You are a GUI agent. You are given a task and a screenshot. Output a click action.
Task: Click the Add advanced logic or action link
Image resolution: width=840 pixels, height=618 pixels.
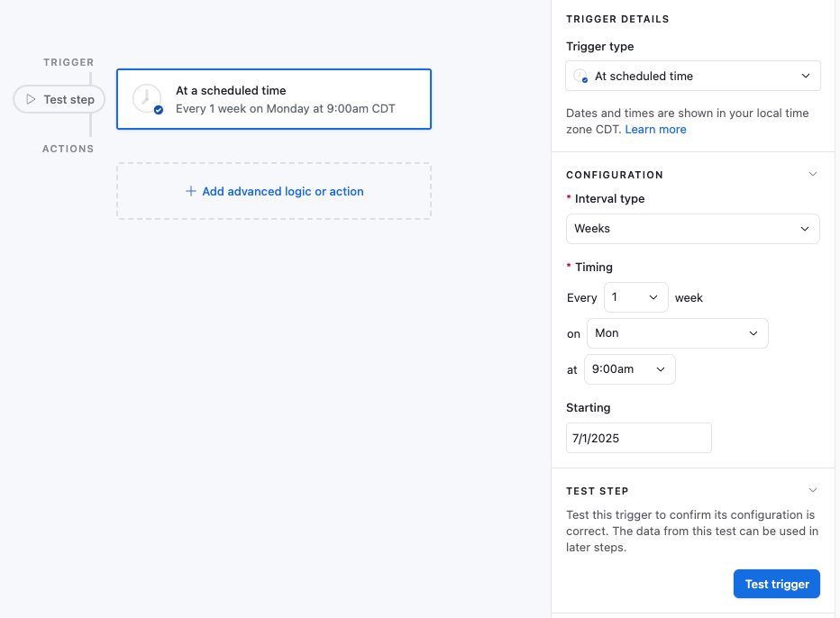click(282, 192)
